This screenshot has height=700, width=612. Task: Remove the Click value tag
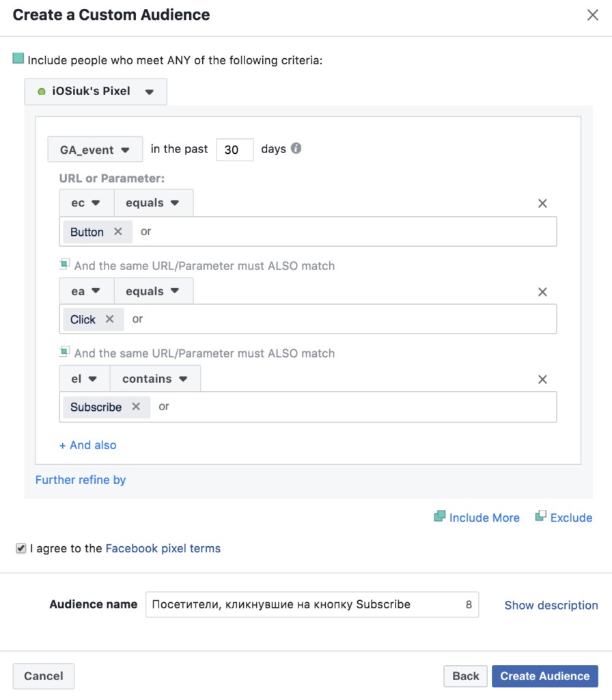click(x=110, y=319)
